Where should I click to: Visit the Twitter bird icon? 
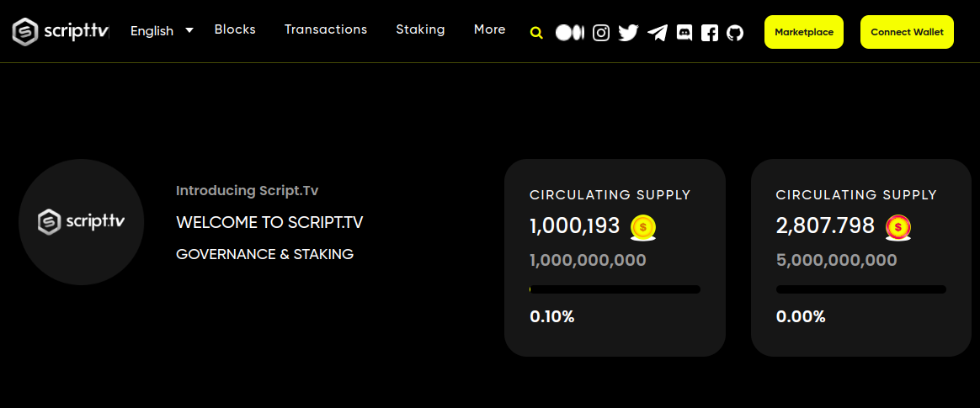point(628,33)
